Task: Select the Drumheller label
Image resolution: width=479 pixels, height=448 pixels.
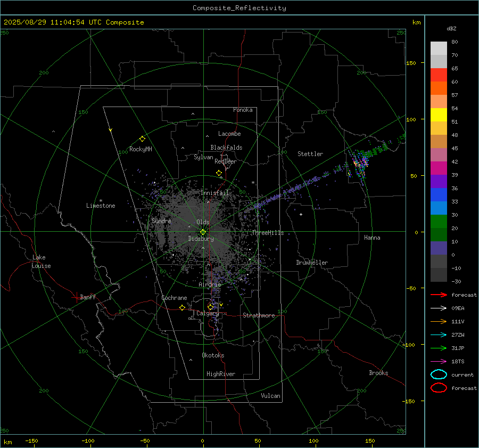Action: pos(312,263)
